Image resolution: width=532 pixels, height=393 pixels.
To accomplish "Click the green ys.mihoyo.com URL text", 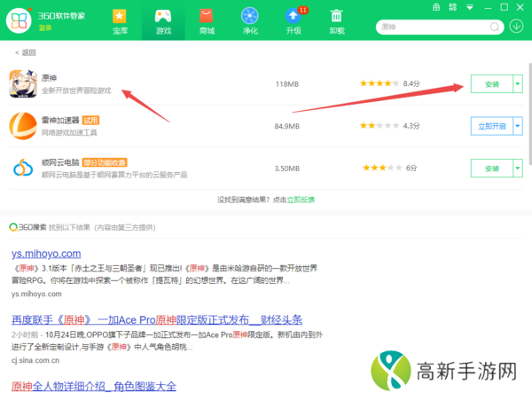I will [36, 294].
